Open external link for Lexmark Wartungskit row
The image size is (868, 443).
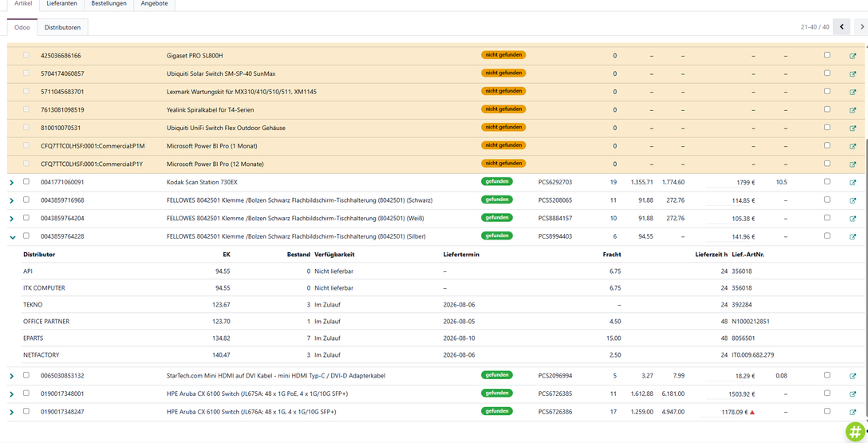coord(853,92)
